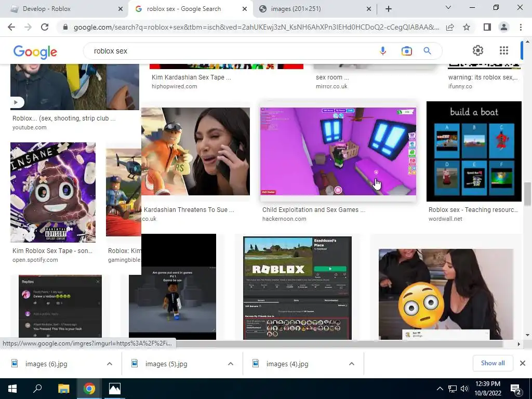Open Windows taskbar search
Viewport: 532px width, 399px height.
click(37, 389)
